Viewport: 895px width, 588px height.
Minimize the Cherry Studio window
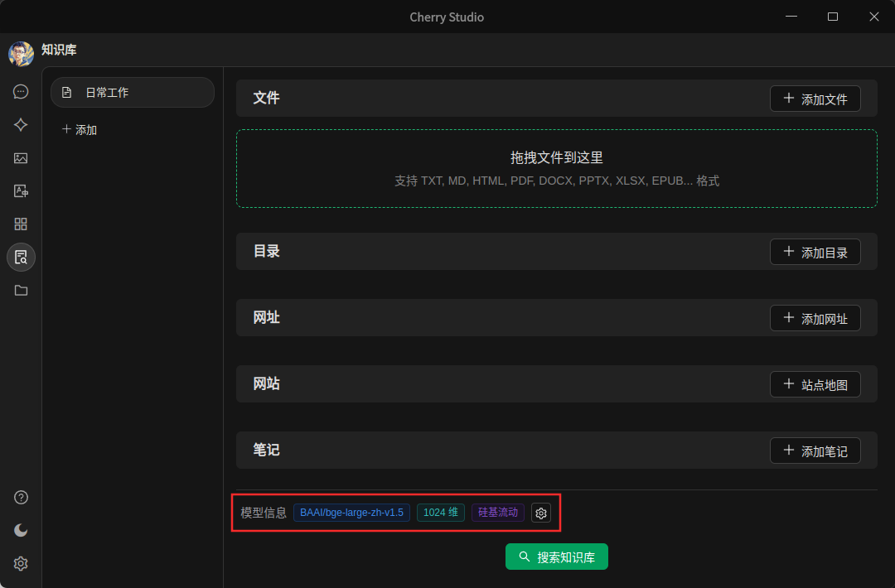coord(791,17)
